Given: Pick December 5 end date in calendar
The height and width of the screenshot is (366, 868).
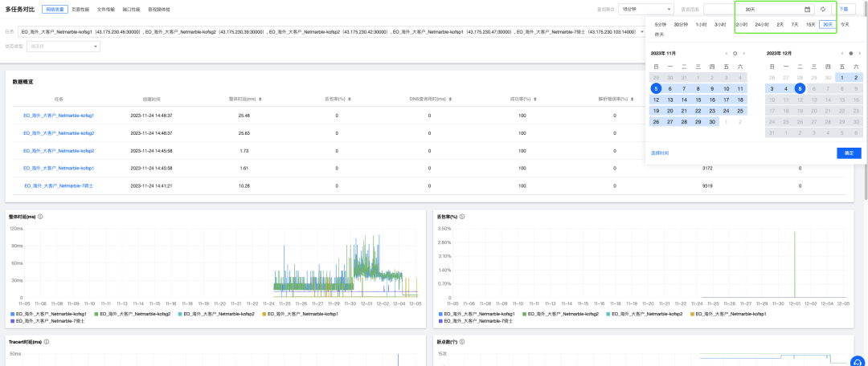Looking at the screenshot, I should [800, 88].
